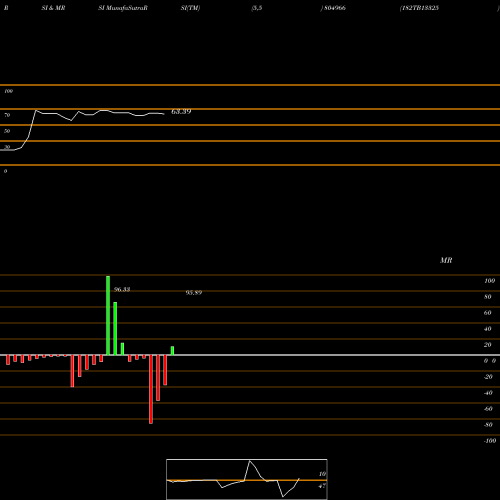Screen dimensions: 500x500
Task: Click the "80" label on the MR axis
Action: [x=488, y=297]
